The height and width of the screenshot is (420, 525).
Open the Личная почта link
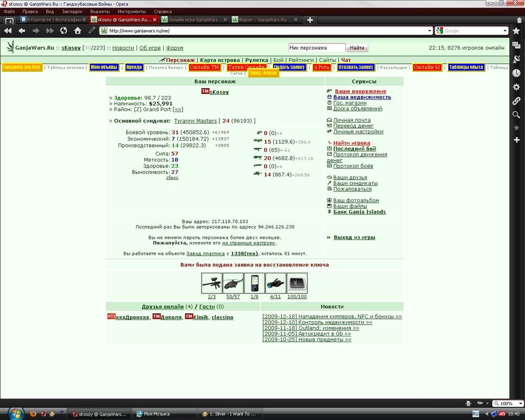point(352,120)
